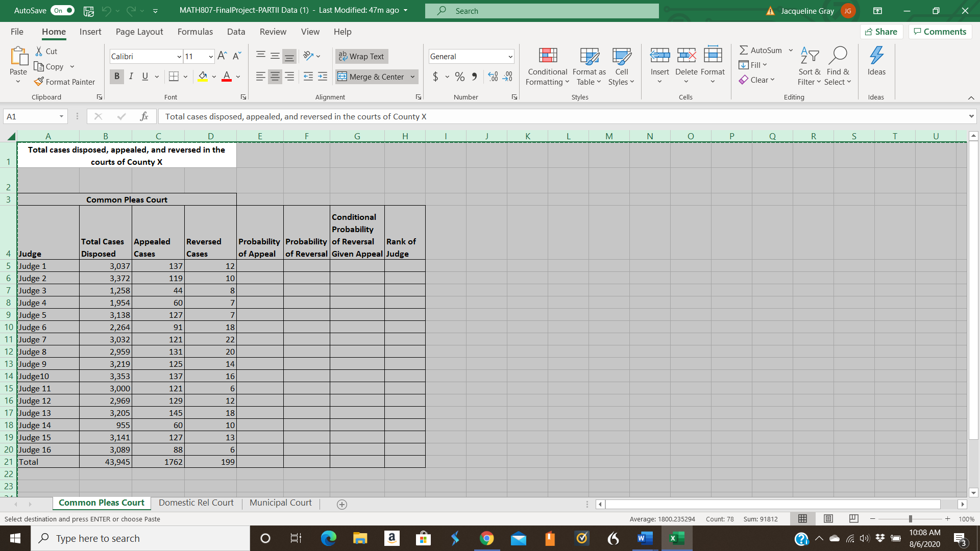The height and width of the screenshot is (551, 980).
Task: Toggle Bold formatting
Action: 117,77
